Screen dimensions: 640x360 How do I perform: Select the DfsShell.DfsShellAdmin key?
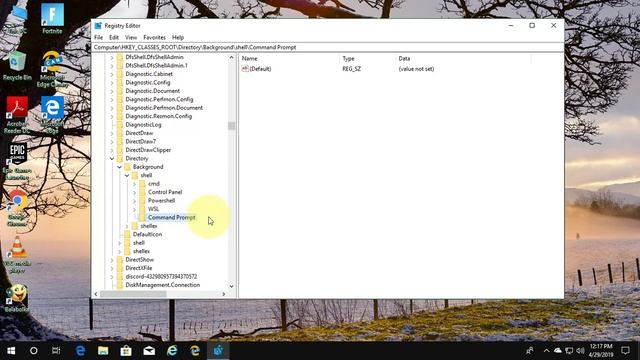point(154,57)
